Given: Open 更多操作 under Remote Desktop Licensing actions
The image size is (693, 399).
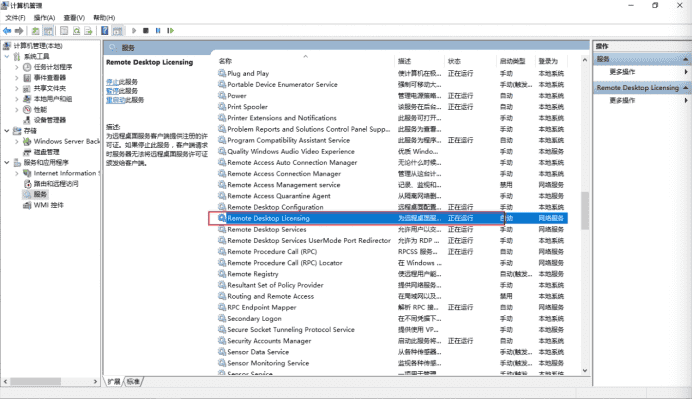Looking at the screenshot, I should click(x=622, y=100).
